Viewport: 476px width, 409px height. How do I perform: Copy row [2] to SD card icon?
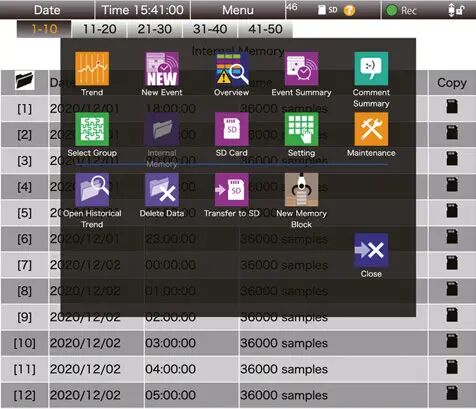452,133
